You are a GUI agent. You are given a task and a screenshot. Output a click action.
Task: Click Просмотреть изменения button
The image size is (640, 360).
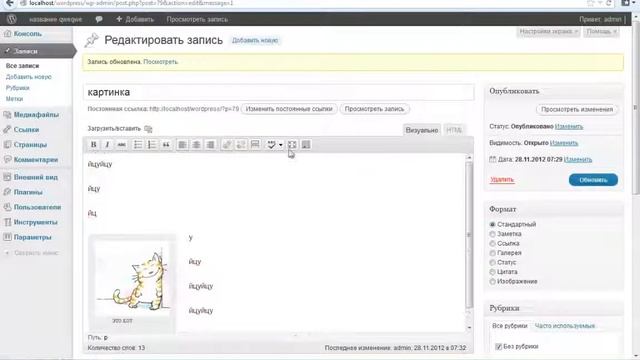click(577, 109)
